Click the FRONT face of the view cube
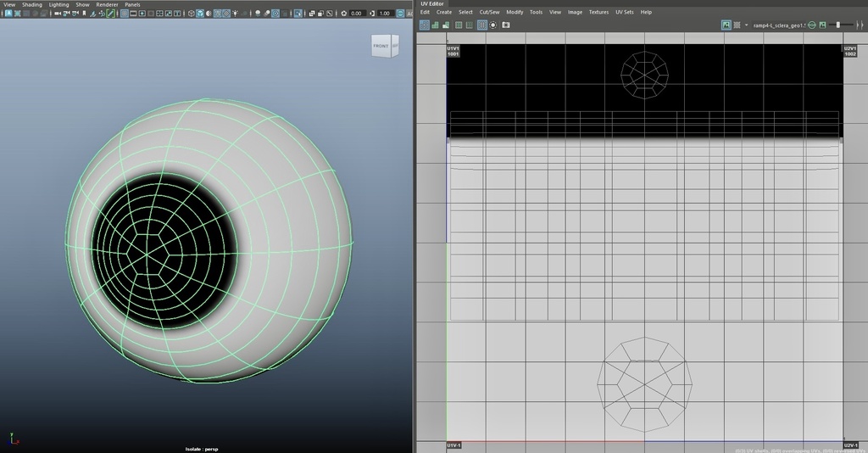Screen dimensions: 868x453 (381, 46)
